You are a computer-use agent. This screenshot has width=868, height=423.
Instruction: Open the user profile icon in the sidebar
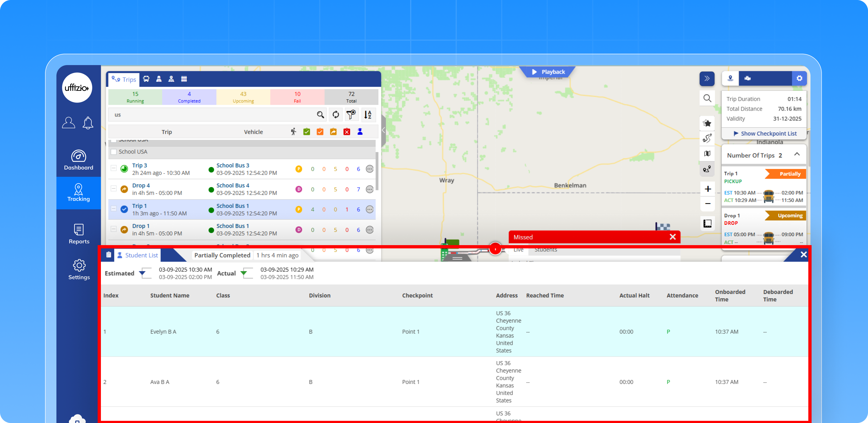click(x=68, y=123)
